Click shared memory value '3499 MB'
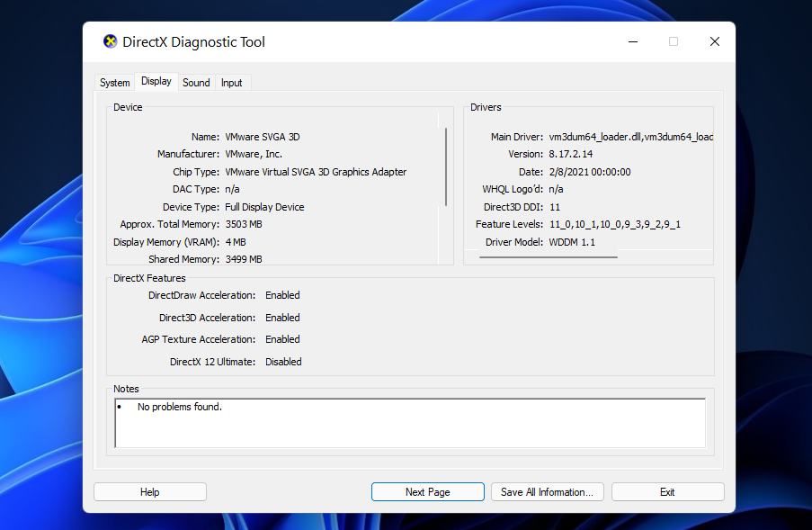The height and width of the screenshot is (530, 812). [244, 259]
